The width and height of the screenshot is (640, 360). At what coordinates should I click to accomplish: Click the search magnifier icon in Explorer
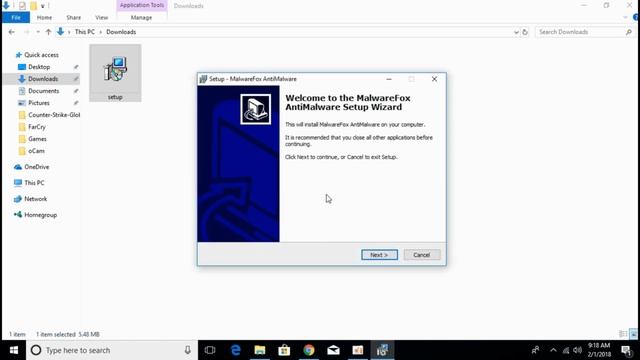[629, 32]
